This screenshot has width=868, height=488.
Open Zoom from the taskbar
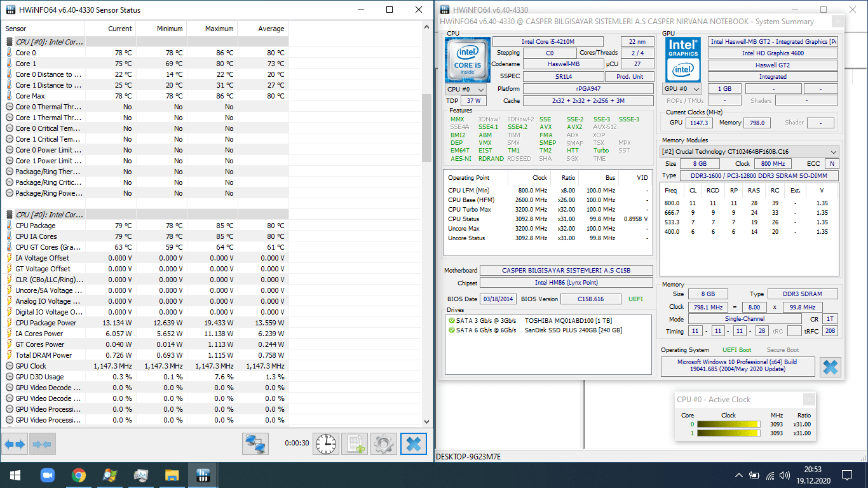click(47, 475)
